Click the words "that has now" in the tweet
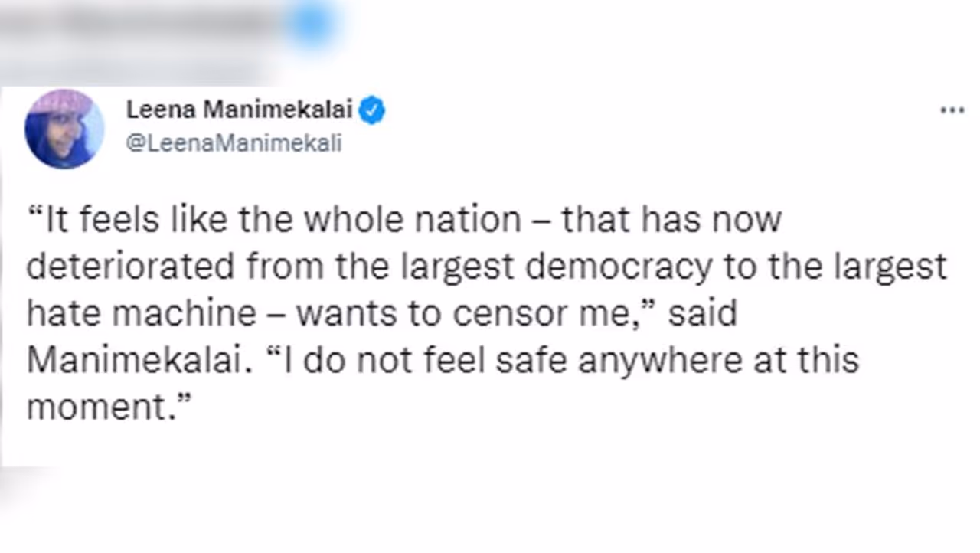Image resolution: width=980 pixels, height=553 pixels. coord(671,220)
